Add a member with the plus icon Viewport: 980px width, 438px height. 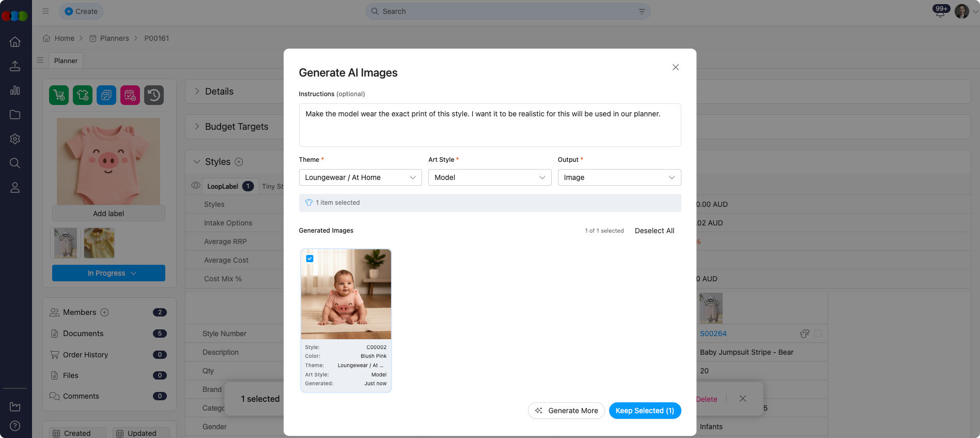(x=104, y=312)
